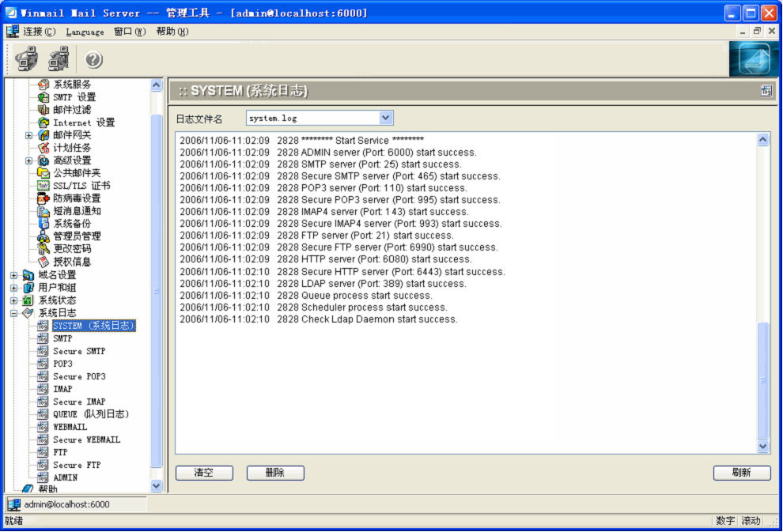This screenshot has height=532, width=783.
Task: Click the 清空 button
Action: coord(204,473)
